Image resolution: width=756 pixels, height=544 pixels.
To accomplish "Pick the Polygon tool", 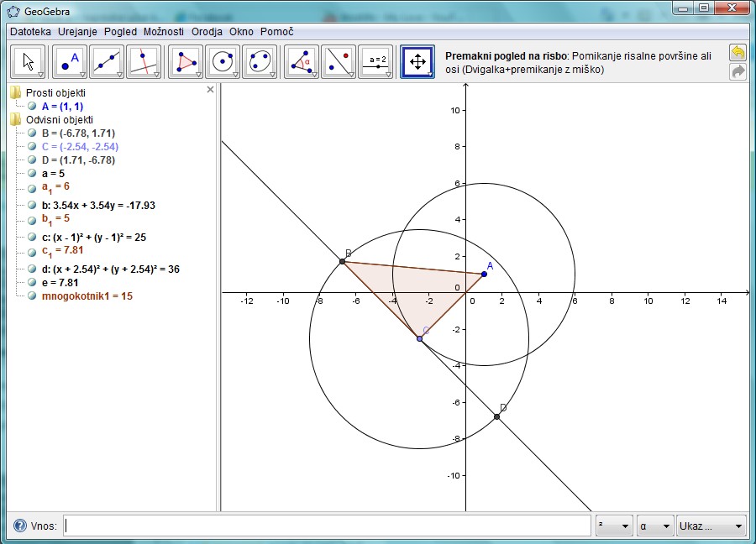I will tap(186, 61).
